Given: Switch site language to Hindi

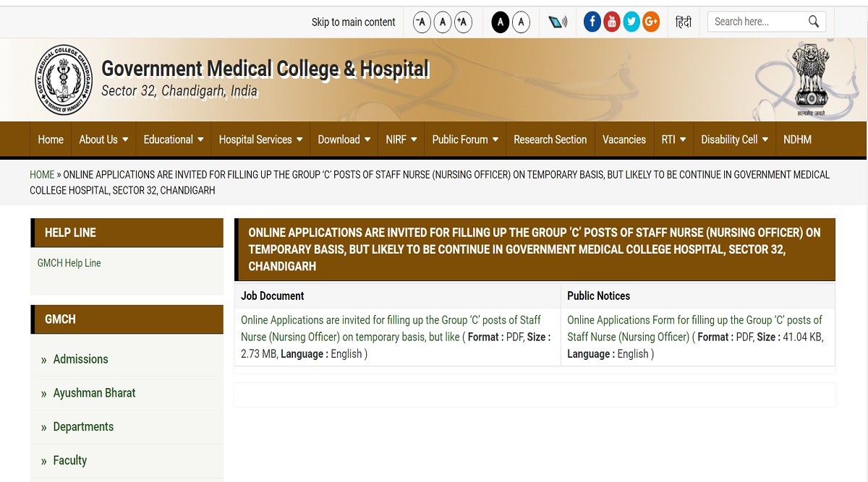Looking at the screenshot, I should pyautogui.click(x=683, y=22).
